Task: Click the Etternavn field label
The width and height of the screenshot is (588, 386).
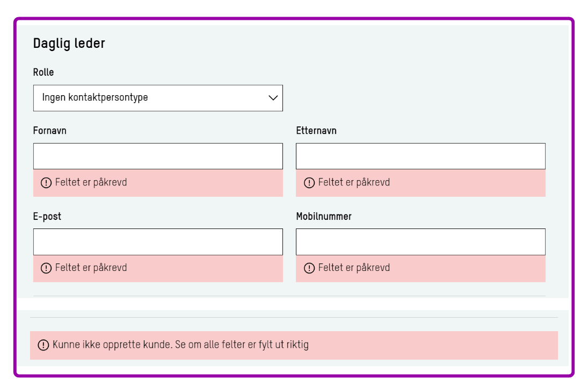Action: [316, 131]
